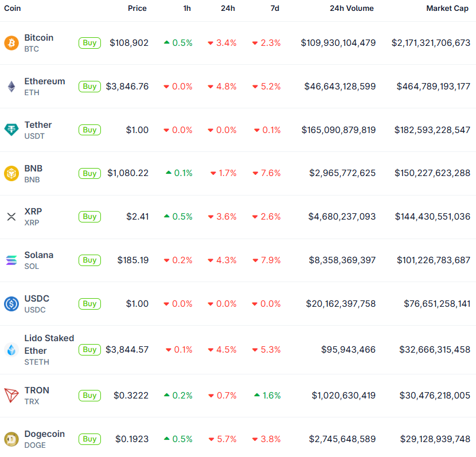Click the Ethereum diamond logo icon
The image size is (476, 457).
tap(11, 87)
